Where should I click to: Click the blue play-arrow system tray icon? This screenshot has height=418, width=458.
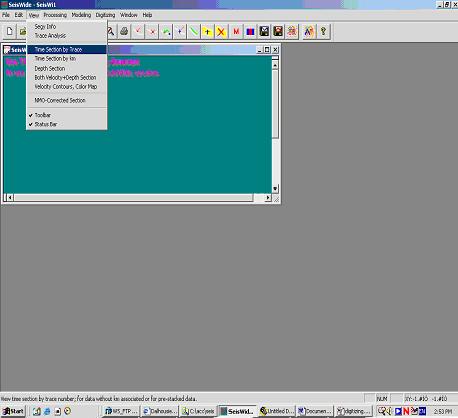click(398, 411)
